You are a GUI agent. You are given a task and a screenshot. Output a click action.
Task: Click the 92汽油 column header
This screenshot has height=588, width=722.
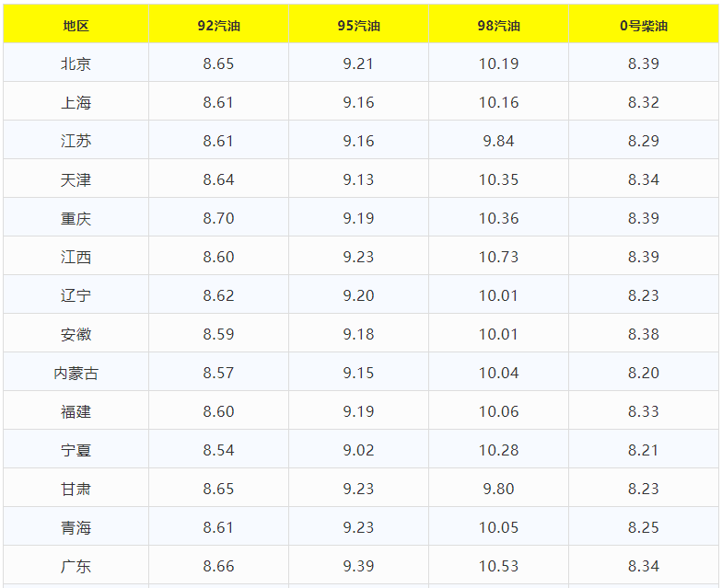click(218, 26)
